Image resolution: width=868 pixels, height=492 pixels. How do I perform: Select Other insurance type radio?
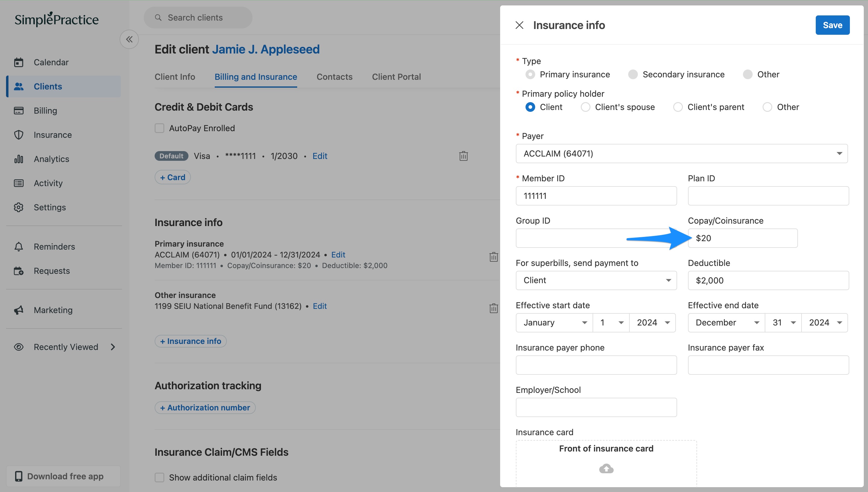(x=747, y=74)
